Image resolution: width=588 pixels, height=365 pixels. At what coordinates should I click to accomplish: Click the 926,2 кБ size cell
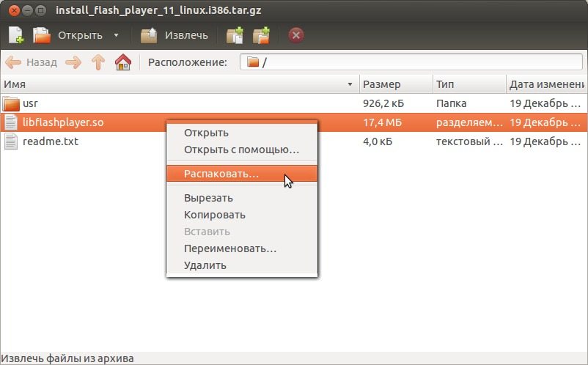[x=383, y=103]
